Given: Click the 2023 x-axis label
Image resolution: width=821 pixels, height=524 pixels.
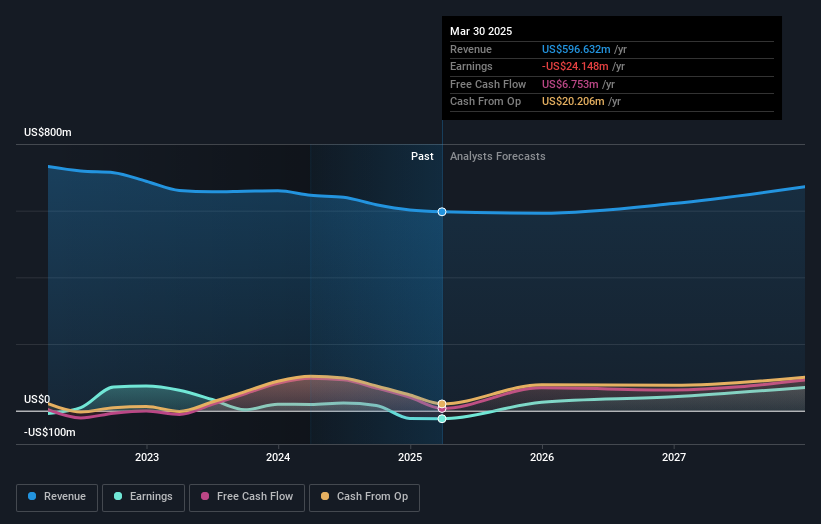Looking at the screenshot, I should [x=147, y=457].
